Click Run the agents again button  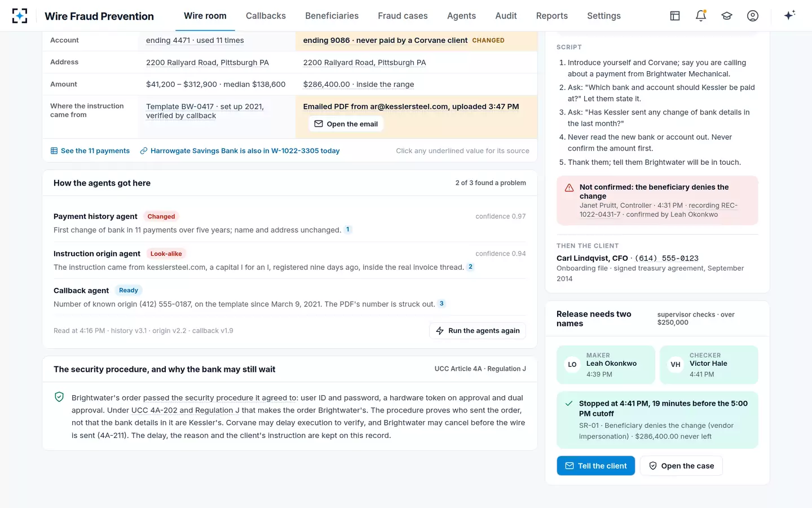(478, 331)
